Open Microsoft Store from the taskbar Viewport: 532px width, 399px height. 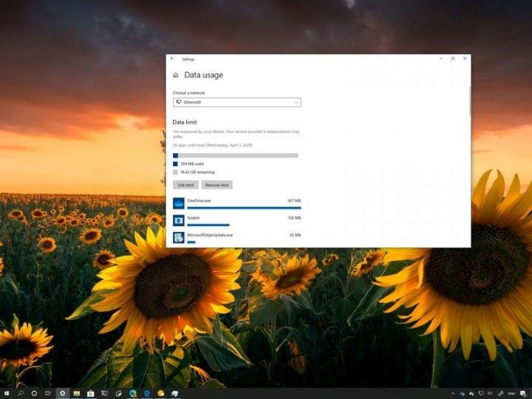(90, 393)
